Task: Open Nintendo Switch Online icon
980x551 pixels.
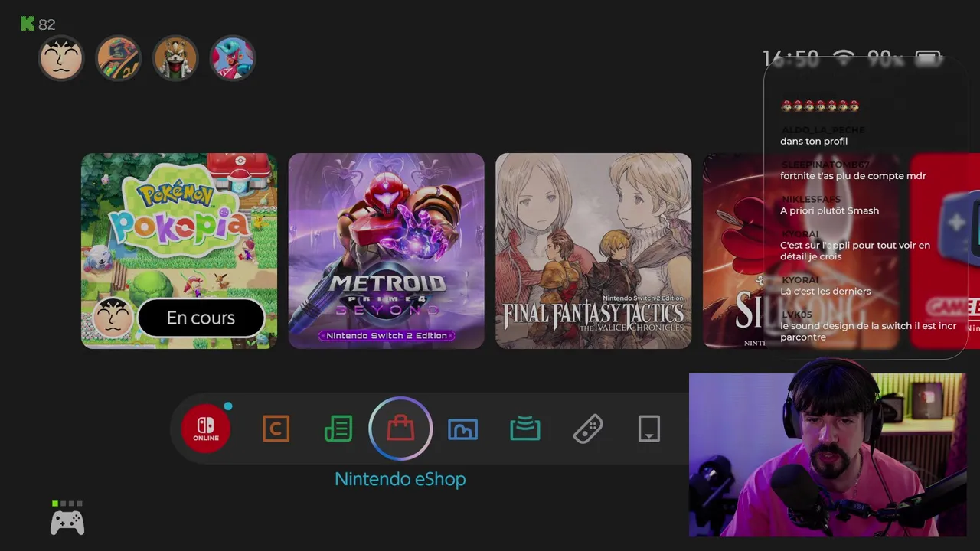Action: [x=206, y=428]
